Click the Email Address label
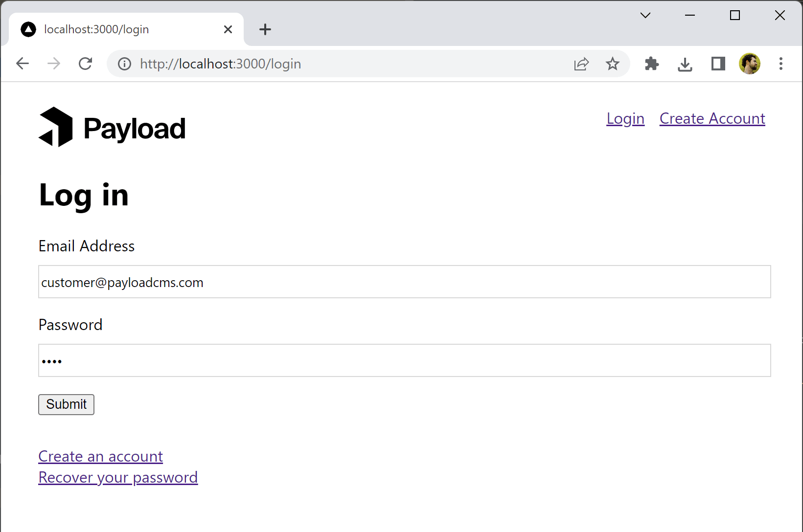 click(87, 246)
